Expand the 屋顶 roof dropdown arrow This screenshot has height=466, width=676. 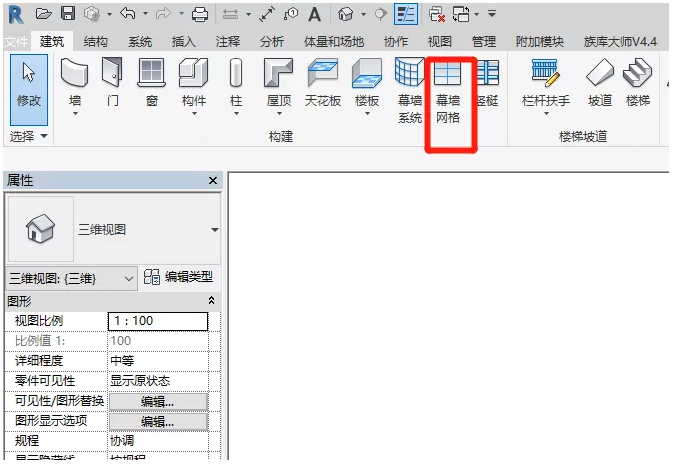[x=279, y=114]
